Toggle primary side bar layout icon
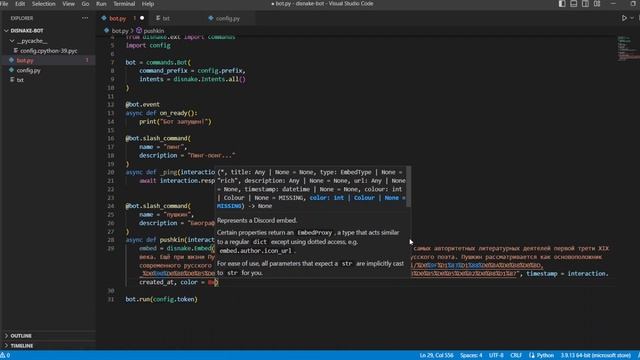 click(x=562, y=4)
